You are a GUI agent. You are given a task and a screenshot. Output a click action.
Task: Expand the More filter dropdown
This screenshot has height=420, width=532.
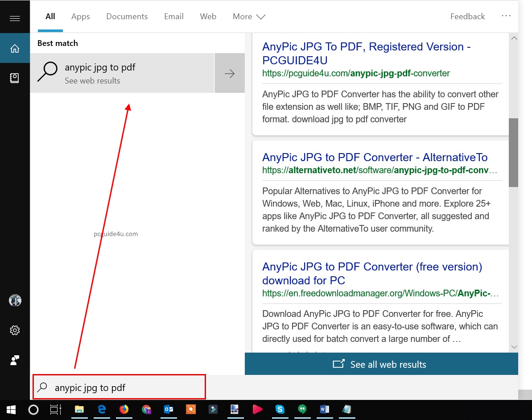[249, 17]
